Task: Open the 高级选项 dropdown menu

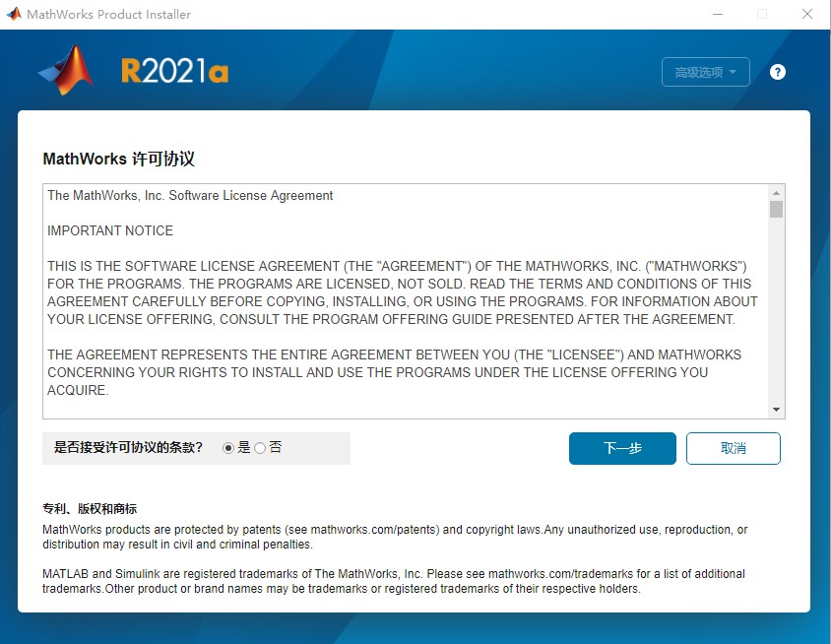Action: pyautogui.click(x=705, y=72)
